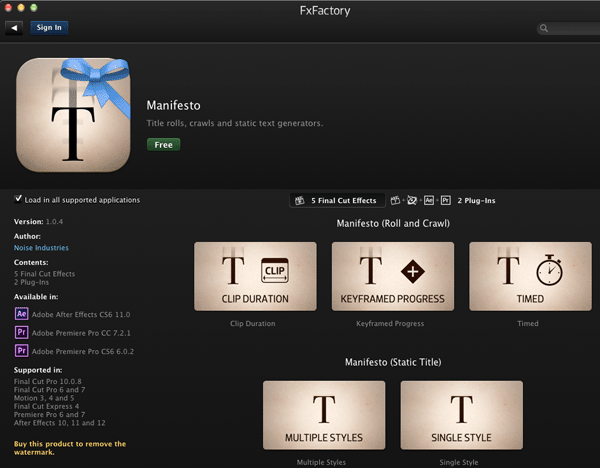Click Adobe Premiere Pro CS6 6.0.2 text
Image resolution: width=600 pixels, height=468 pixels.
[x=83, y=351]
